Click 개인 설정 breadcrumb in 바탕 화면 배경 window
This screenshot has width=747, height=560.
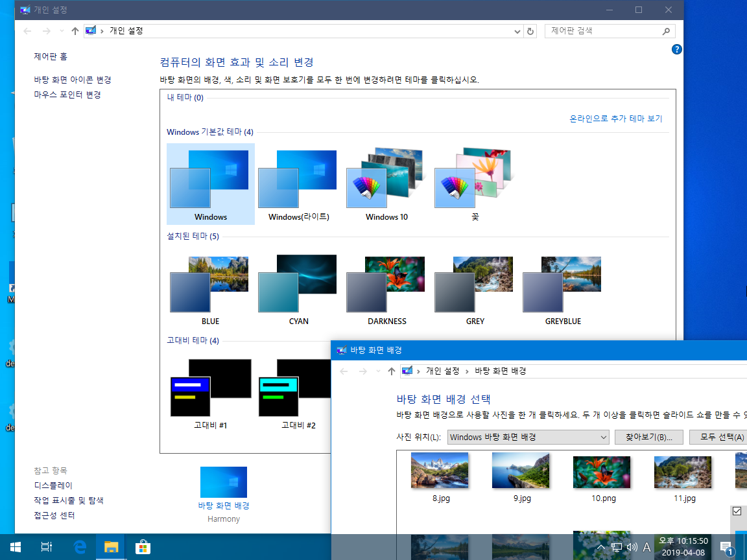443,371
